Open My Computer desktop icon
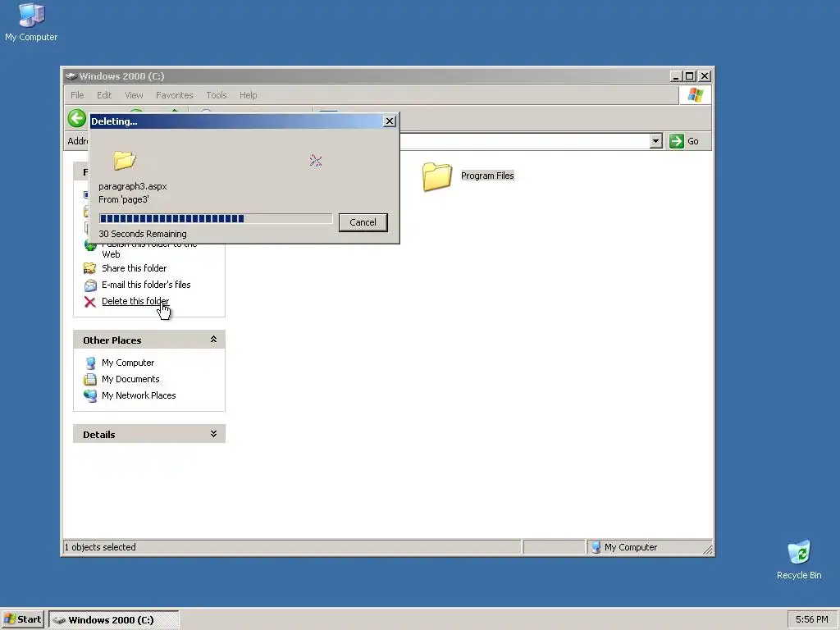Image resolution: width=840 pixels, height=630 pixels. click(x=31, y=22)
